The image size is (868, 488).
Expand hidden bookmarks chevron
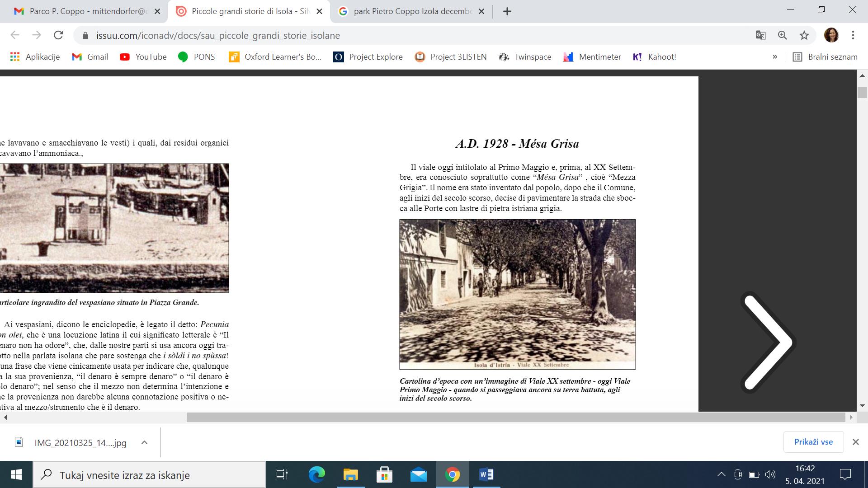pos(775,57)
